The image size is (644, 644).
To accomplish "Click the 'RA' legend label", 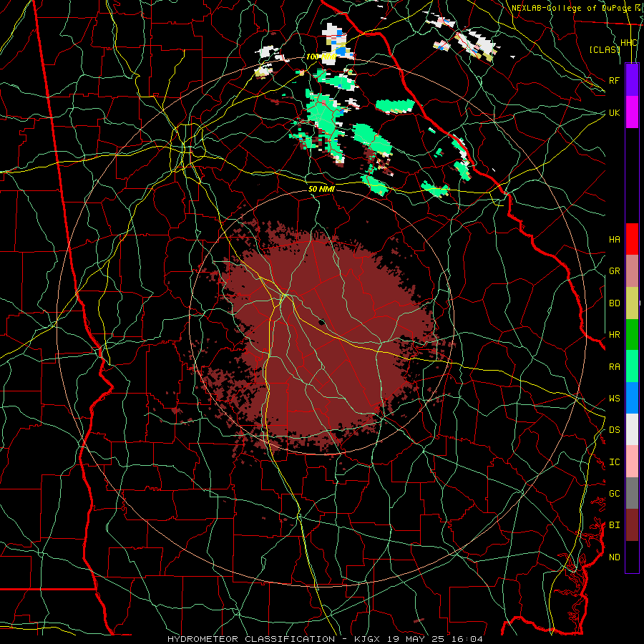I will pyautogui.click(x=614, y=366).
